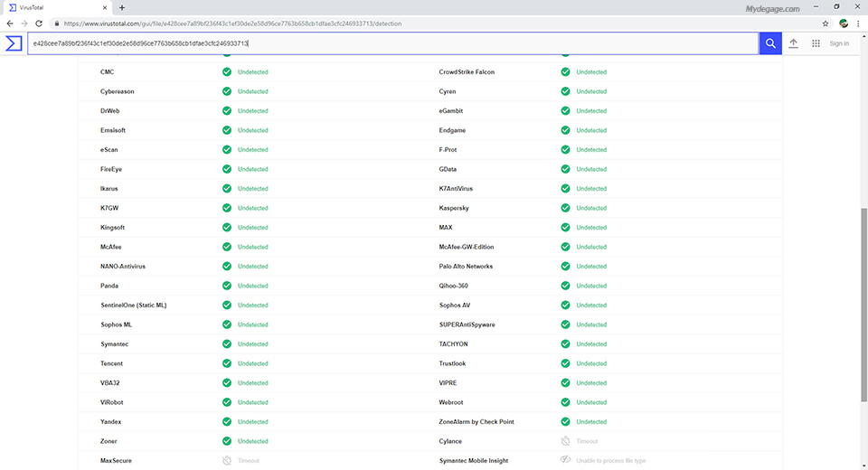
Task: Click the DrWeb engine name
Action: [x=109, y=110]
